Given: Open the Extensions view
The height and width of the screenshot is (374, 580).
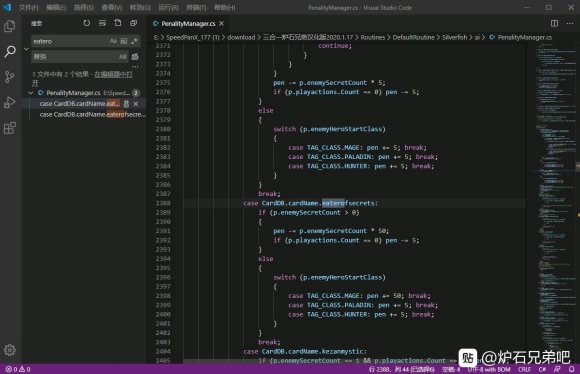Looking at the screenshot, I should coord(10,128).
